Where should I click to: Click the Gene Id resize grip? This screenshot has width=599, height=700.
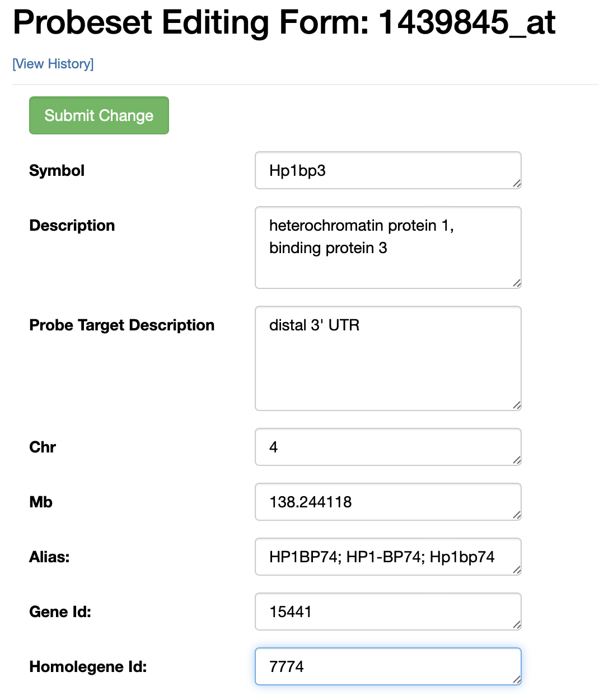(517, 625)
